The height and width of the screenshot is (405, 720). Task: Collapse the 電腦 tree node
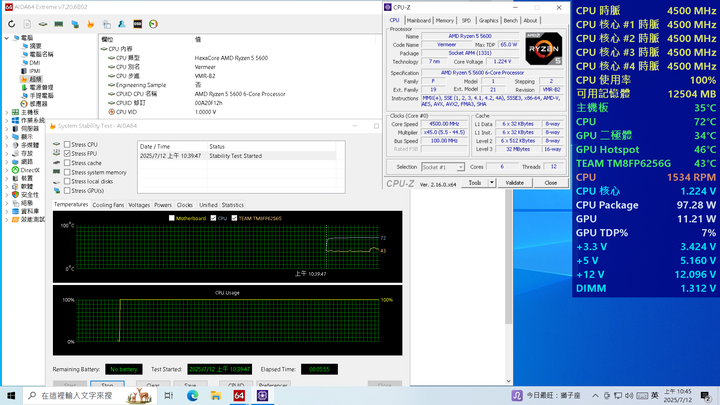[6, 38]
